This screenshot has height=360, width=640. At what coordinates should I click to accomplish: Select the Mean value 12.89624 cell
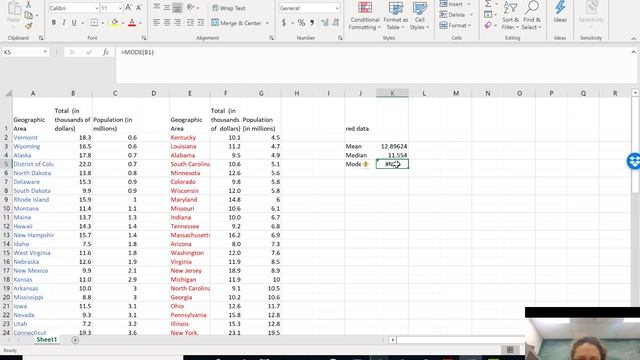392,146
